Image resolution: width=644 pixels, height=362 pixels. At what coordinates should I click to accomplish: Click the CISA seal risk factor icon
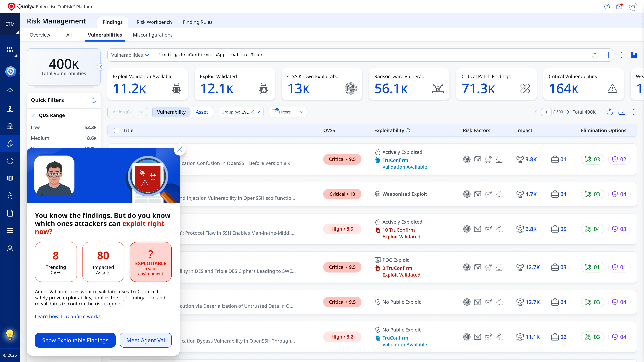[x=467, y=159]
